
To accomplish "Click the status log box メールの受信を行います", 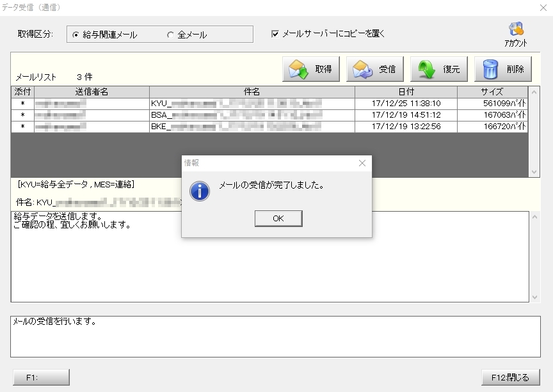I will [275, 336].
